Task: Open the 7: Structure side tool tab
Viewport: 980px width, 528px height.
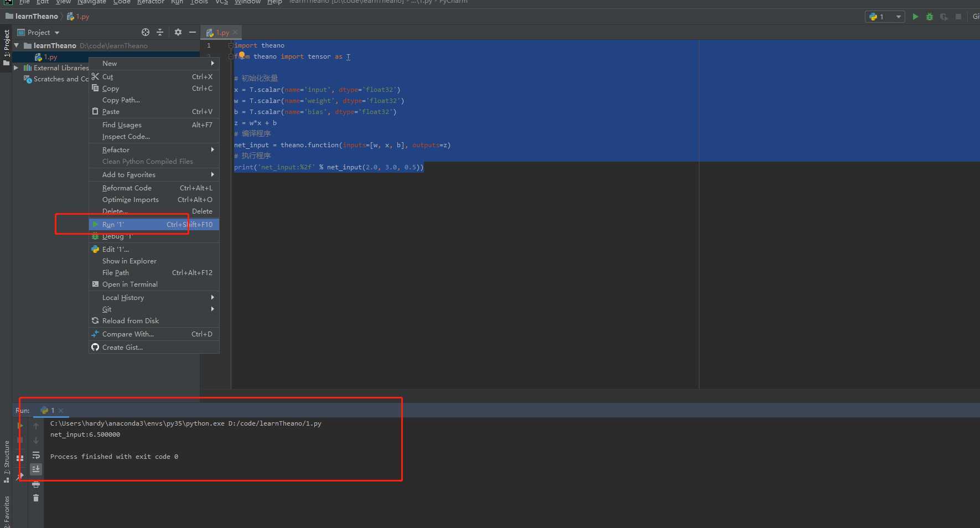Action: coord(7,462)
